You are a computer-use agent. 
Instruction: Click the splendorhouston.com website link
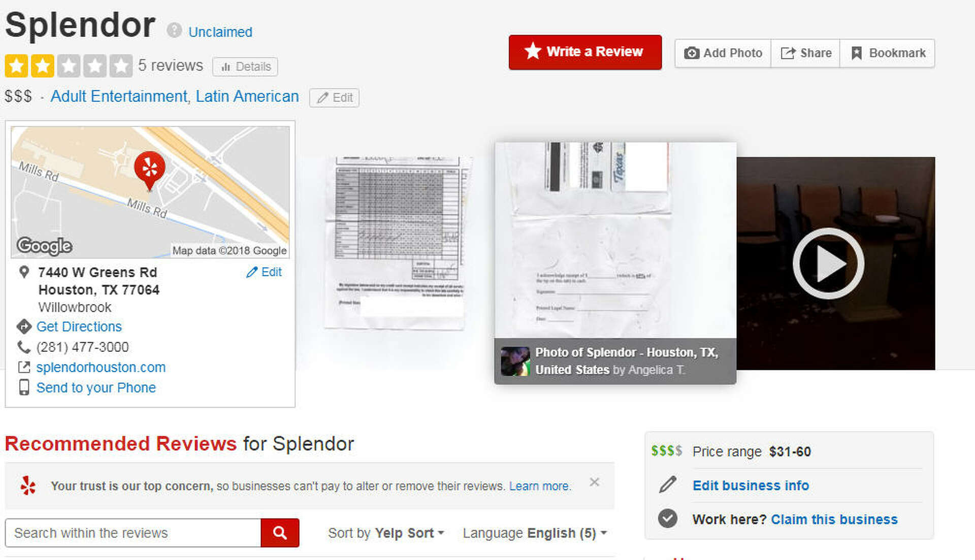point(101,367)
